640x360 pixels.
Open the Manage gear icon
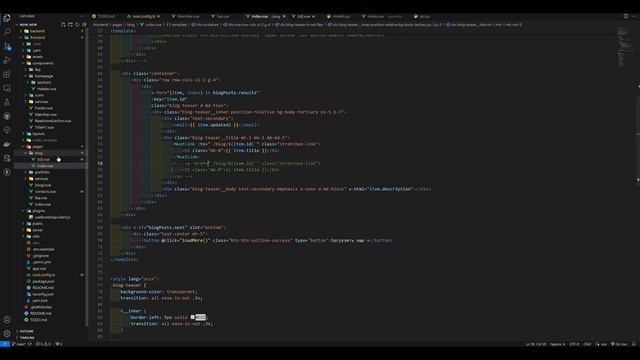point(7,333)
